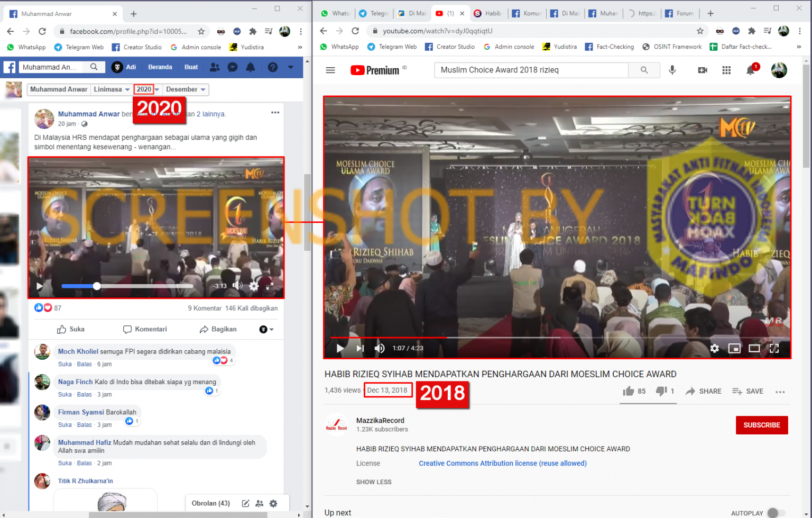Open the 2020 year dropdown
The height and width of the screenshot is (518, 812).
pos(147,89)
